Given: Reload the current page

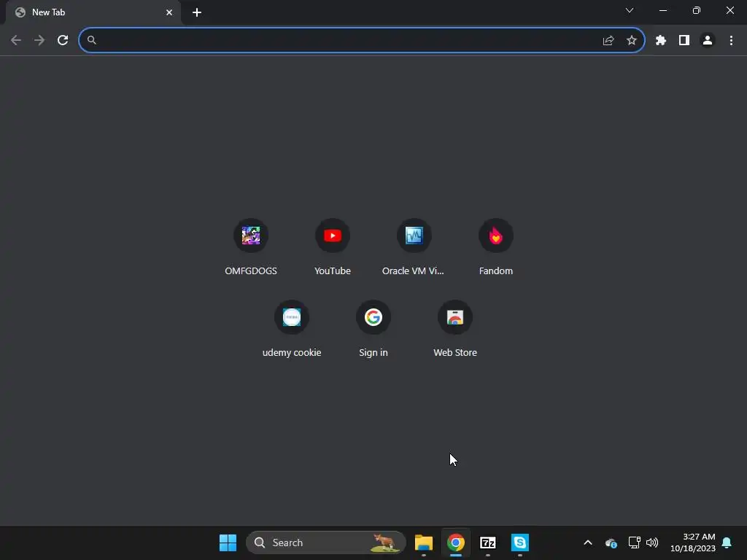Looking at the screenshot, I should tap(63, 41).
